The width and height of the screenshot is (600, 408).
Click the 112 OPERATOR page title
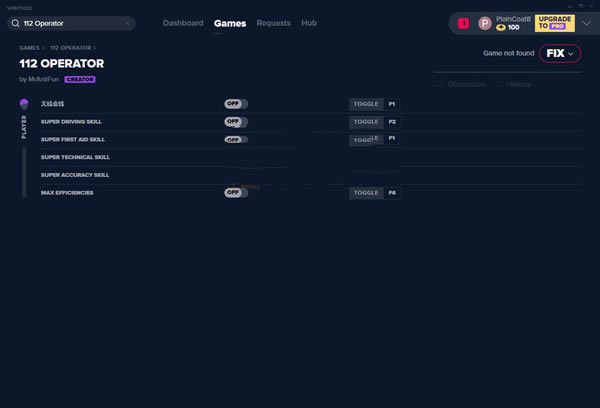coord(62,64)
